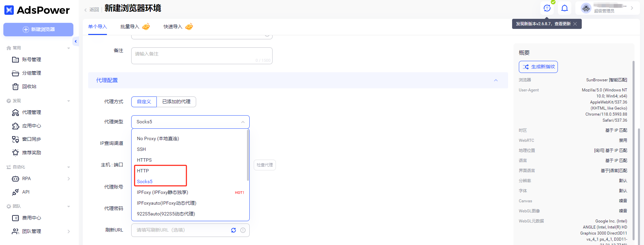The height and width of the screenshot is (245, 644).
Task: Select 自定义 proxy mode
Action: coord(144,101)
